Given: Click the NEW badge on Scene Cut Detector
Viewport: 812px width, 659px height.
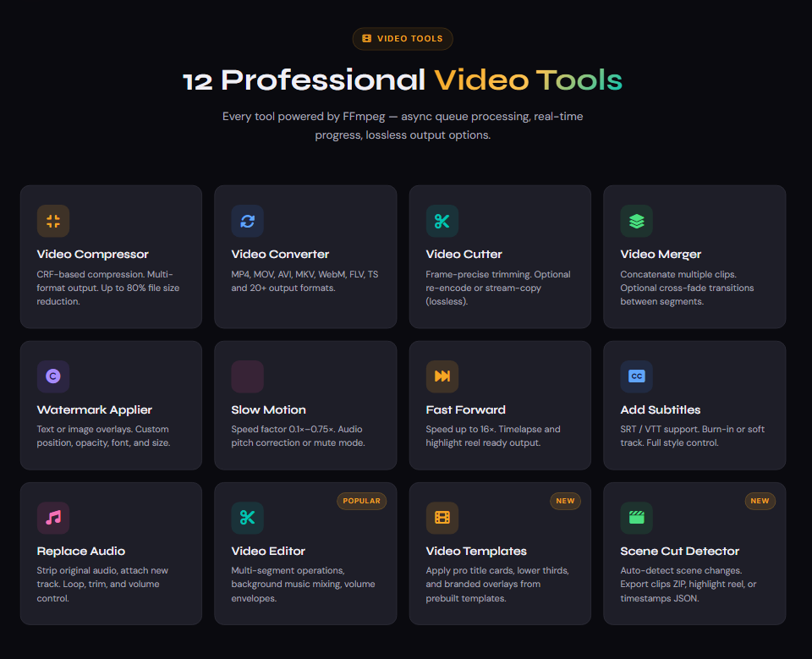Looking at the screenshot, I should (x=760, y=501).
